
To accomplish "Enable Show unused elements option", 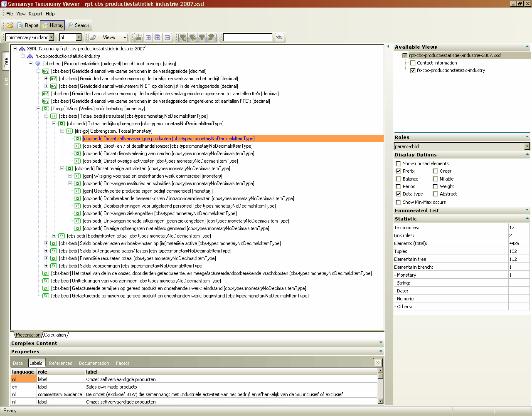I will (398, 163).
